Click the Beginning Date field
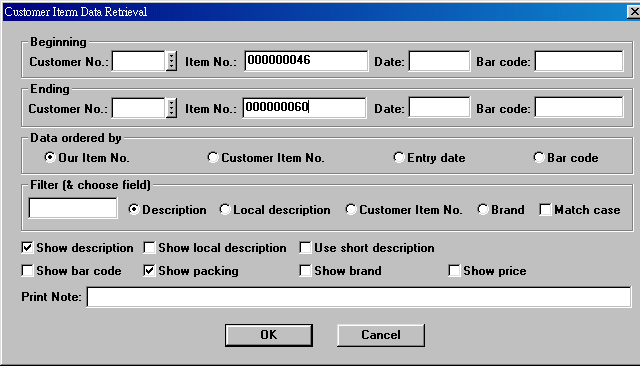Image resolution: width=640 pixels, height=366 pixels. 439,61
